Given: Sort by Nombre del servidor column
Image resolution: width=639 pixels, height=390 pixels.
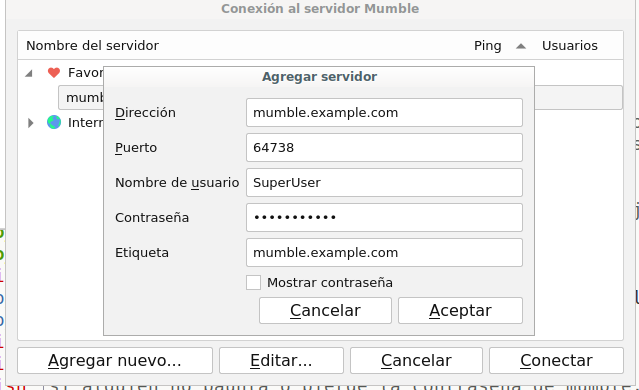Looking at the screenshot, I should pos(93,46).
